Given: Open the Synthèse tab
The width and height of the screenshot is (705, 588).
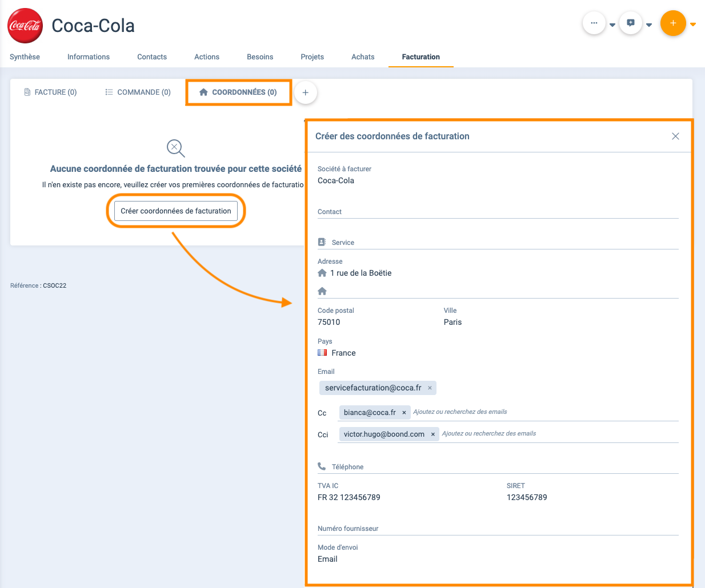Looking at the screenshot, I should pyautogui.click(x=25, y=57).
